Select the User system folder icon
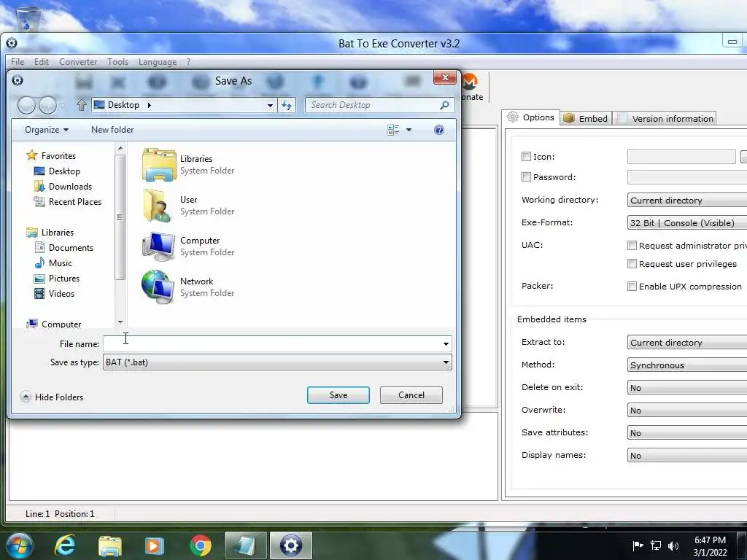Screen dimensions: 747x560 [158, 206]
